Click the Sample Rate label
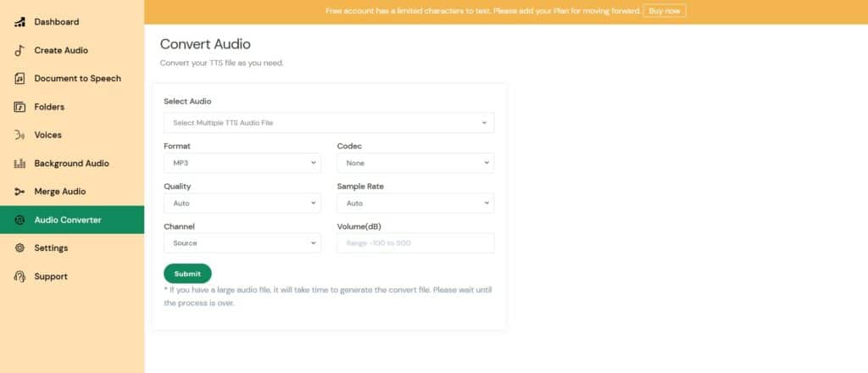The height and width of the screenshot is (373, 868). pyautogui.click(x=360, y=186)
